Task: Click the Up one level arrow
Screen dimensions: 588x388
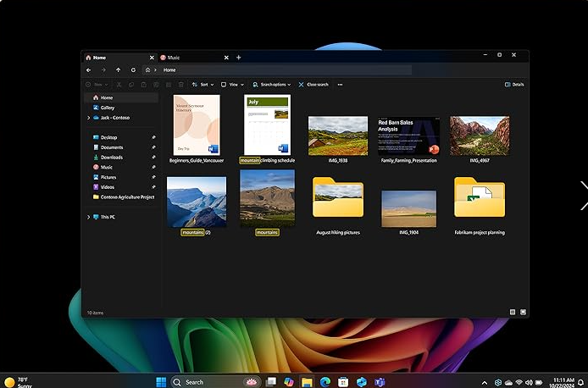Action: (118, 70)
